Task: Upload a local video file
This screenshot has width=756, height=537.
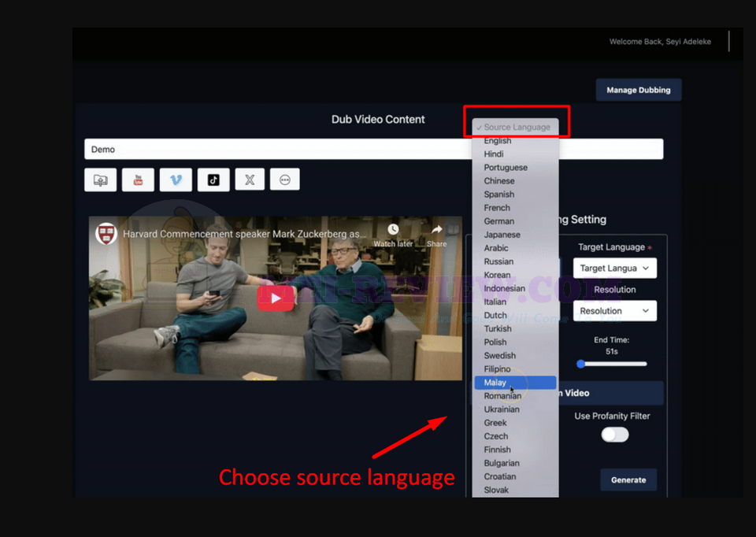Action: click(100, 180)
